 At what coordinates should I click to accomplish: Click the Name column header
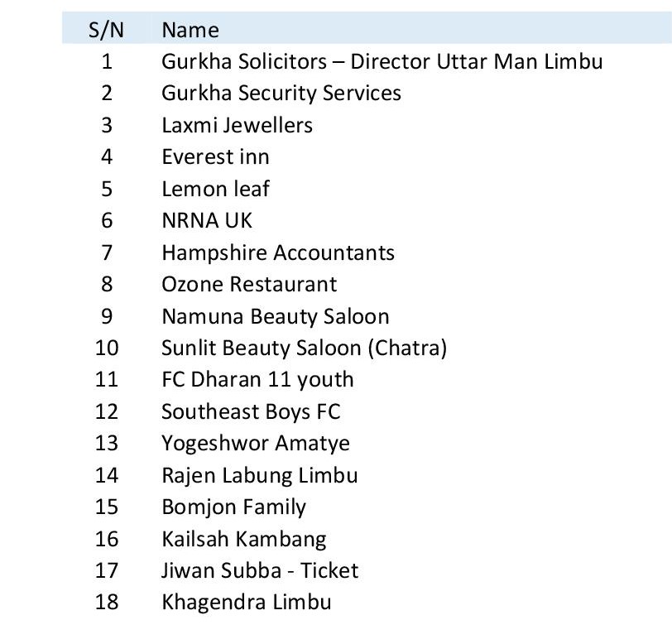(190, 30)
